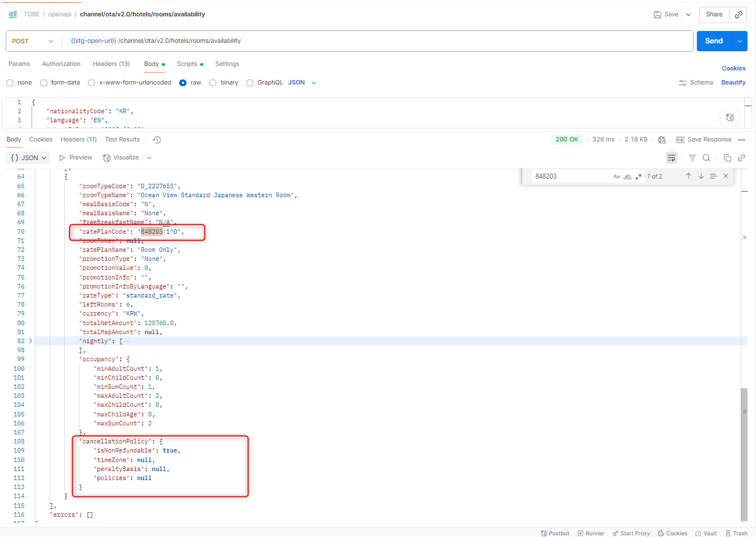Open the Settings tab
This screenshot has width=756, height=537.
tap(227, 64)
